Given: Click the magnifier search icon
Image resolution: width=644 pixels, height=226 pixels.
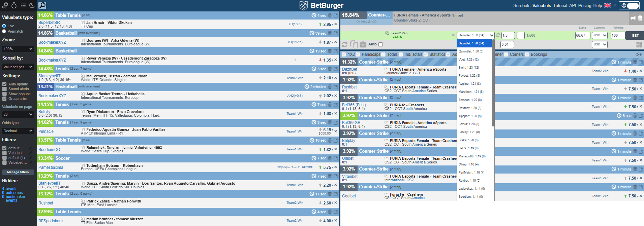Looking at the screenshot, I should 42,5.
